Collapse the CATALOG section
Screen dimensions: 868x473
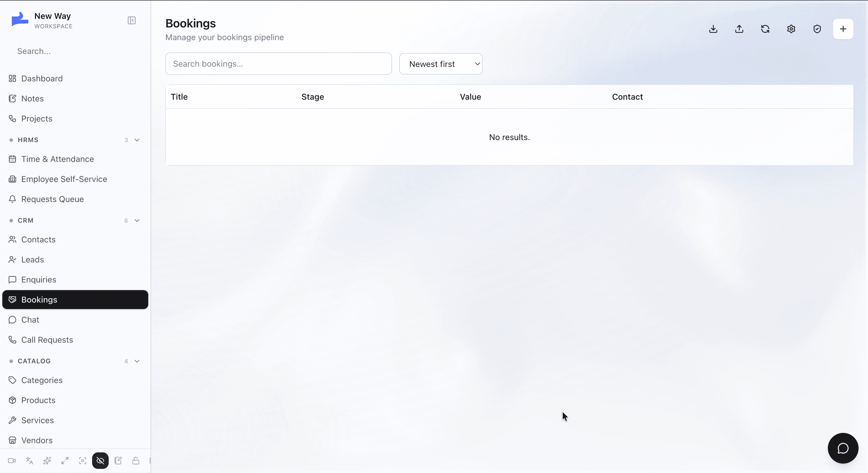tap(137, 361)
